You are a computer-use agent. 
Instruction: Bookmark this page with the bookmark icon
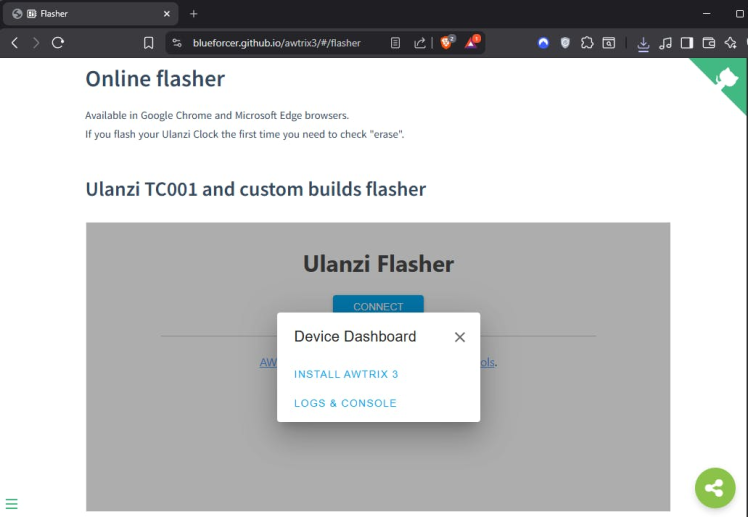pos(148,43)
